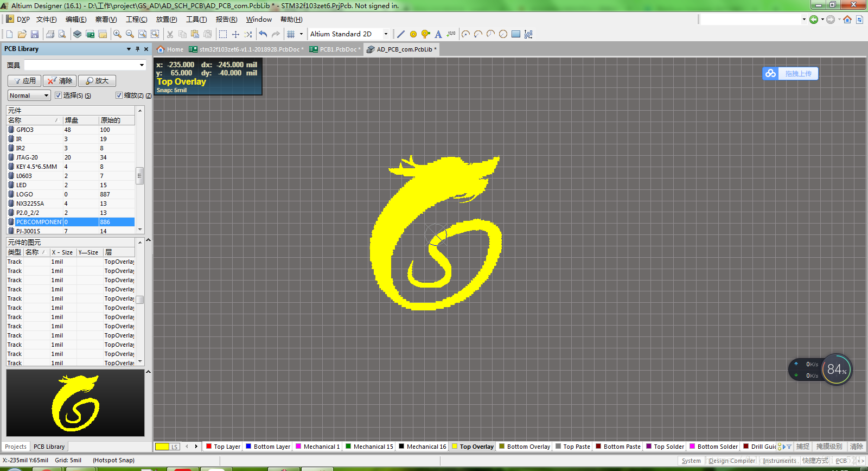Click the 掩膜级别 mask level button

tap(829, 447)
